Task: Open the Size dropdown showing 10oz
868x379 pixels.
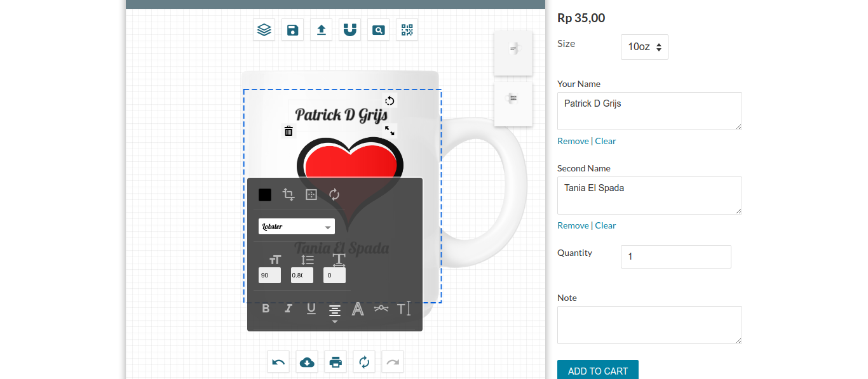Action: pyautogui.click(x=644, y=47)
